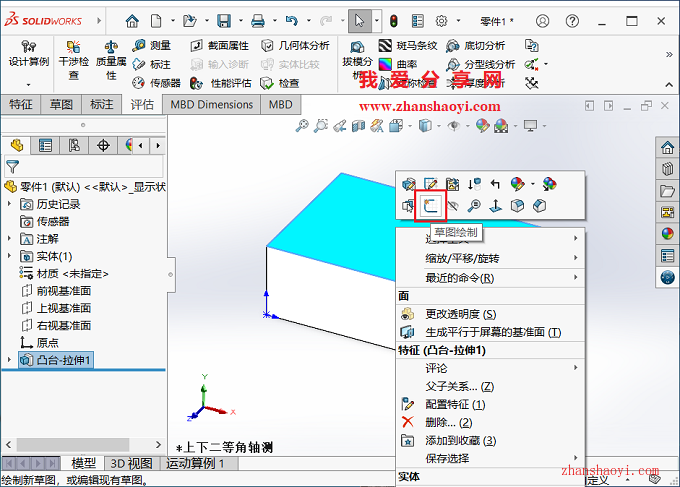Open the options gear icon
This screenshot has height=487, width=680.
(x=441, y=20)
